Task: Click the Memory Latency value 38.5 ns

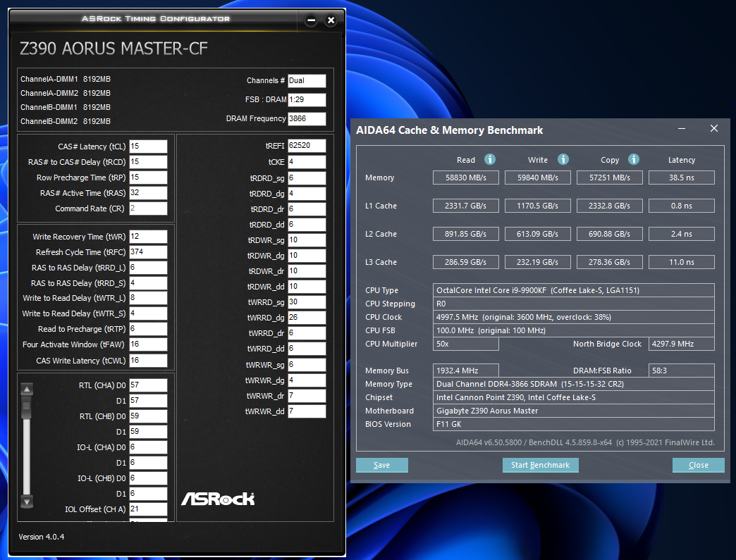Action: 682,178
